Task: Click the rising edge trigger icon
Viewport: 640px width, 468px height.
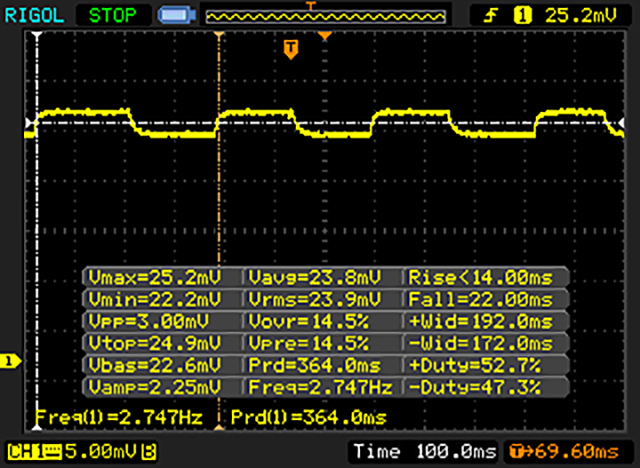Action: pyautogui.click(x=491, y=16)
